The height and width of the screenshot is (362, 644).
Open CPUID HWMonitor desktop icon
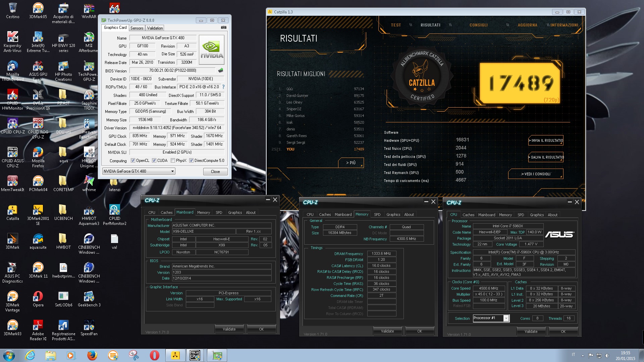(x=13, y=100)
